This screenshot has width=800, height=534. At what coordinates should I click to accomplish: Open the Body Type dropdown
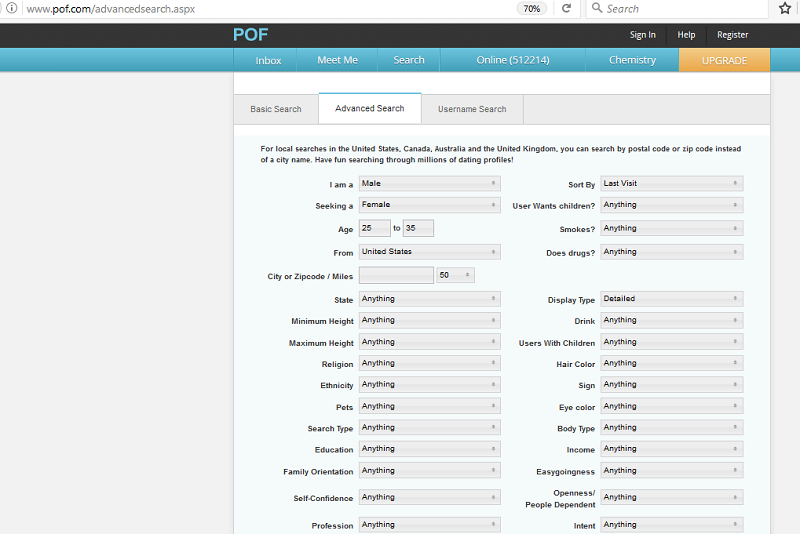(672, 427)
